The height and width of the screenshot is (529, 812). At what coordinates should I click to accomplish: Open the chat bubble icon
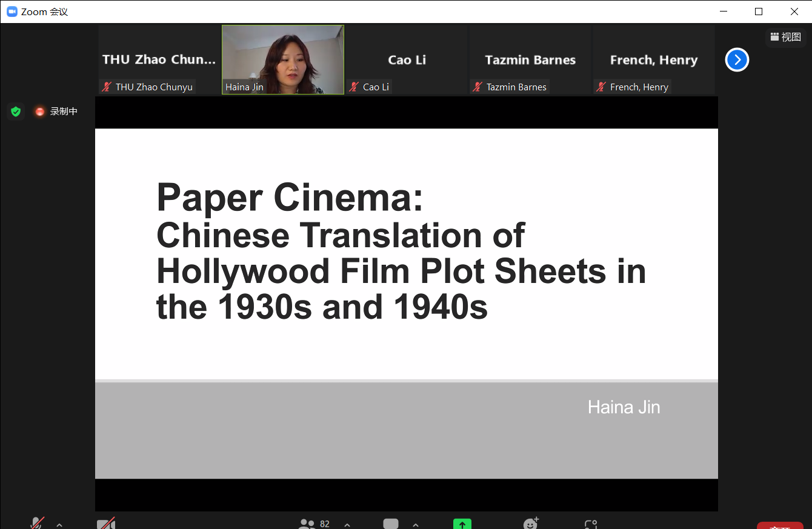pyautogui.click(x=391, y=524)
